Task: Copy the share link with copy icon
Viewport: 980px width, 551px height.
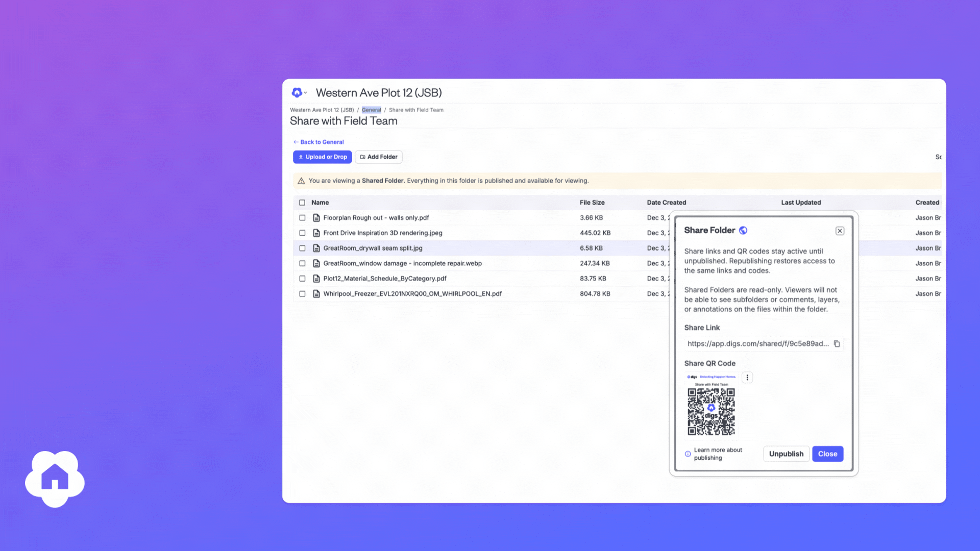Action: pos(837,344)
